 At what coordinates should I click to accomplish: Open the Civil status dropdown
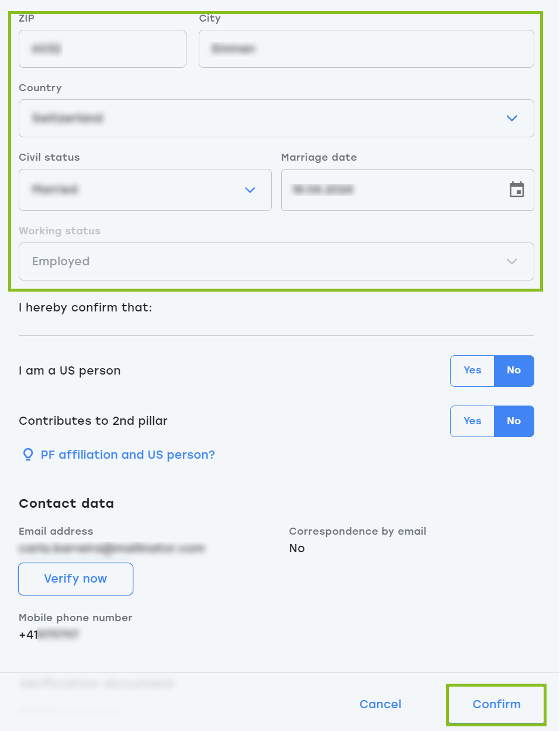click(145, 190)
